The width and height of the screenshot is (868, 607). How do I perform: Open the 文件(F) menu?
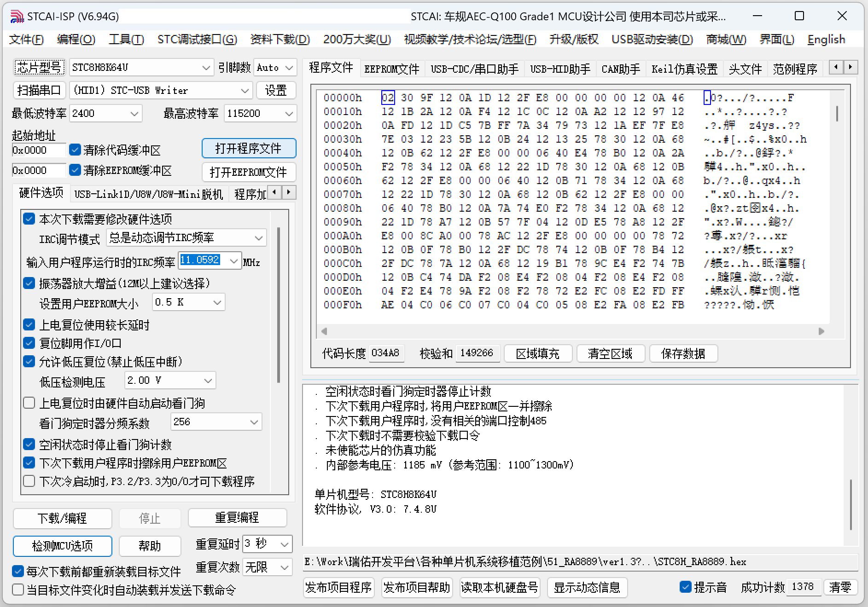coord(26,40)
